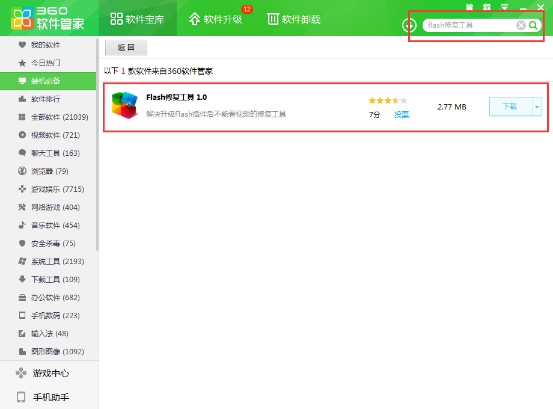
Task: Expand the arrow beside 下载 button
Action: (537, 106)
